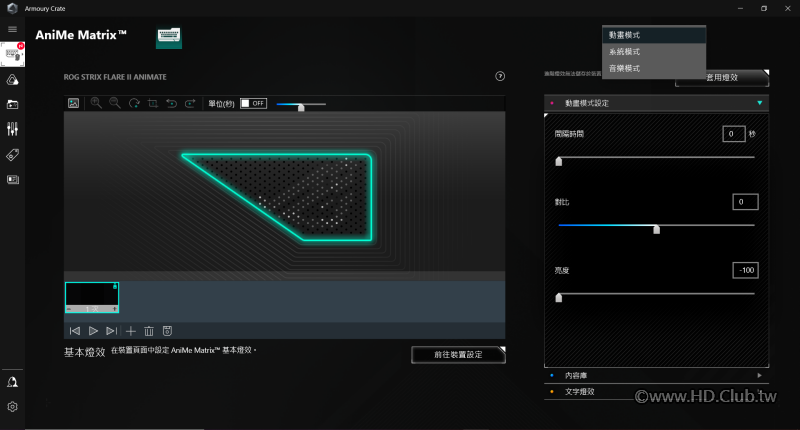Click the 亮度 brightness slider handle

coord(559,297)
